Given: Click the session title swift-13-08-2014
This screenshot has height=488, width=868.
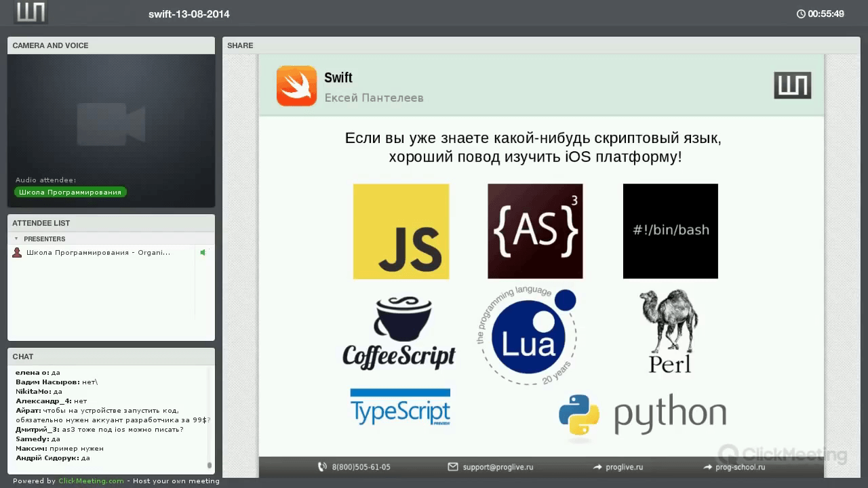Looking at the screenshot, I should (x=189, y=14).
